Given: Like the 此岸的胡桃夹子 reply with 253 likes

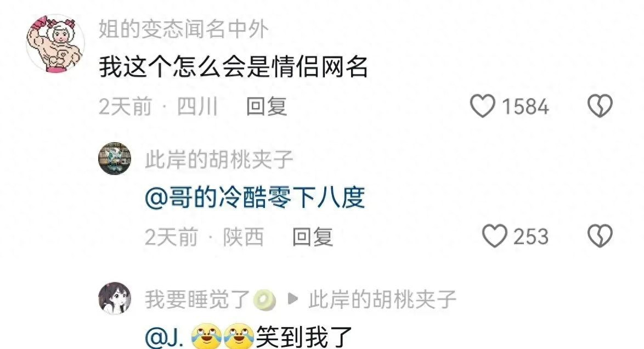Looking at the screenshot, I should (494, 236).
